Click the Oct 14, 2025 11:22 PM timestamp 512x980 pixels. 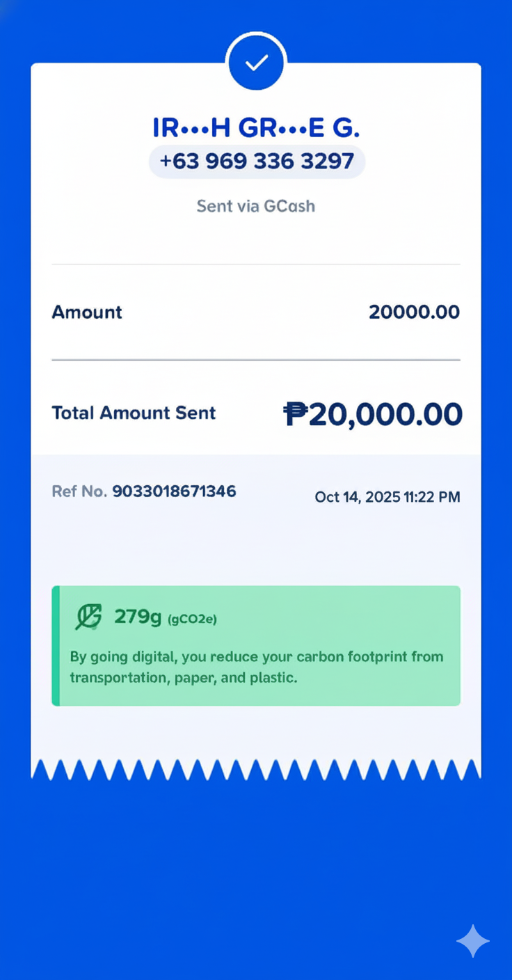pos(387,497)
